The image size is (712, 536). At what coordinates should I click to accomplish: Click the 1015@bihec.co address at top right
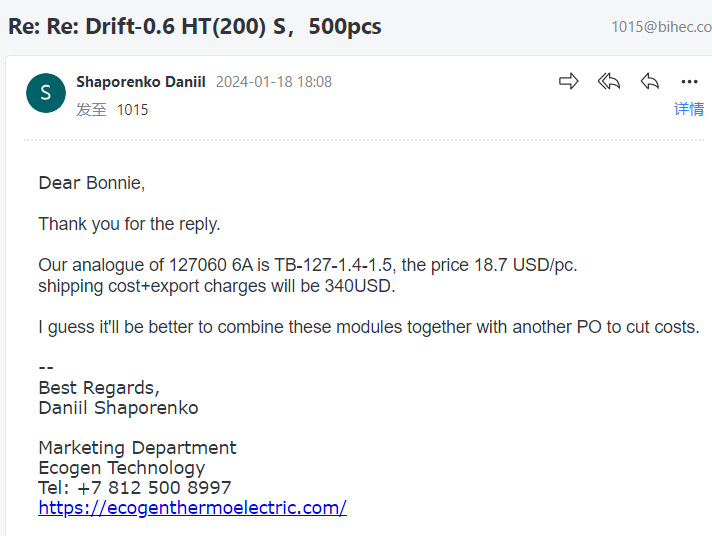click(661, 27)
